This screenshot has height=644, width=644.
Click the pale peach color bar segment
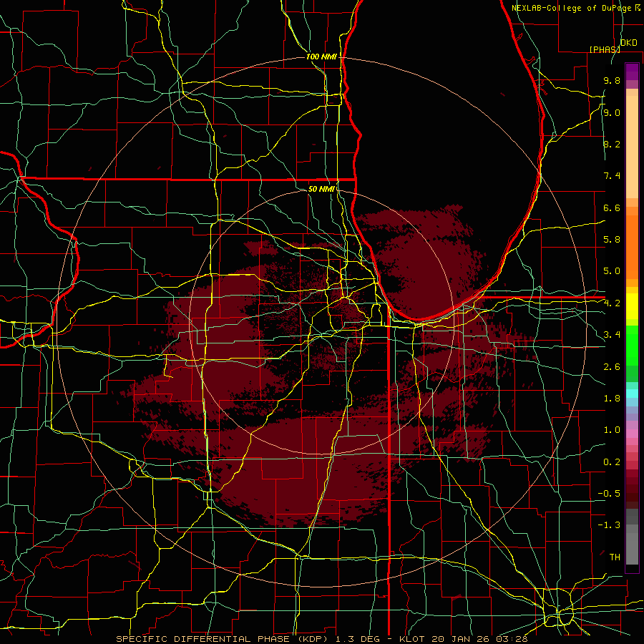point(632,148)
